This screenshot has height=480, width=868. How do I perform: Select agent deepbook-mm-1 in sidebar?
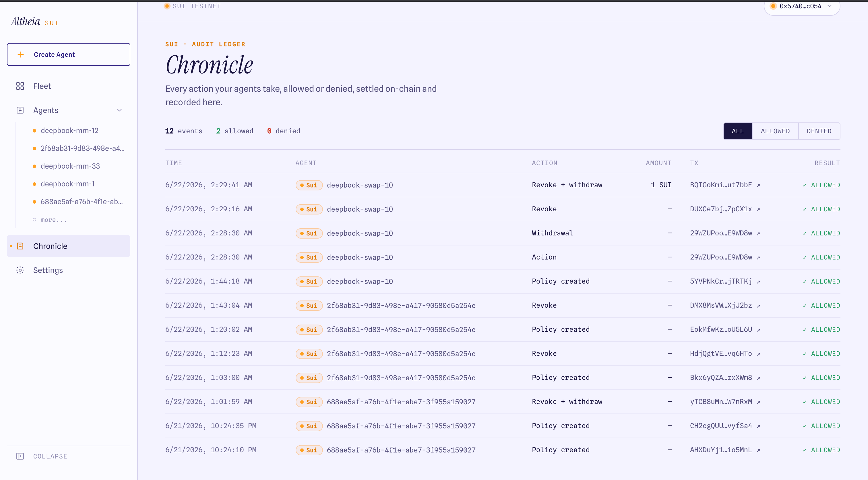[x=67, y=184]
